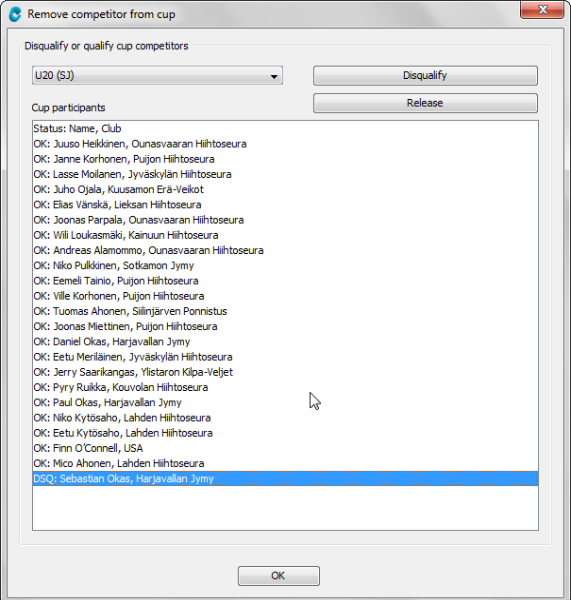Select disqualified Sebastian Okas row
Viewport: 571px width, 600px height.
[285, 479]
